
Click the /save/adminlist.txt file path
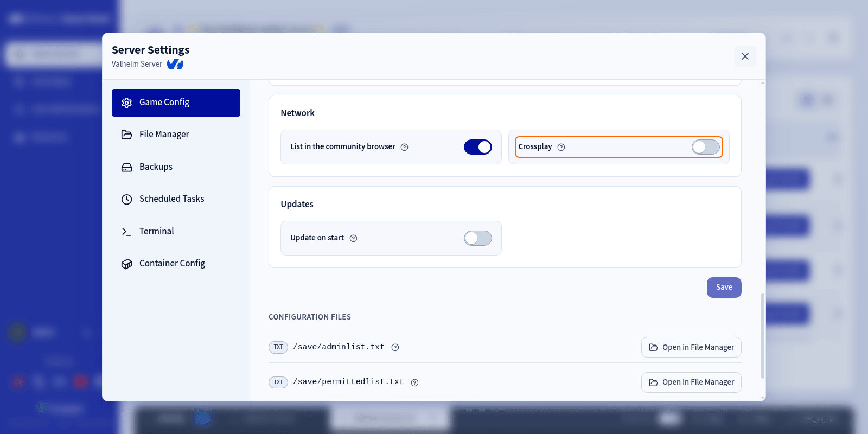[x=339, y=347]
